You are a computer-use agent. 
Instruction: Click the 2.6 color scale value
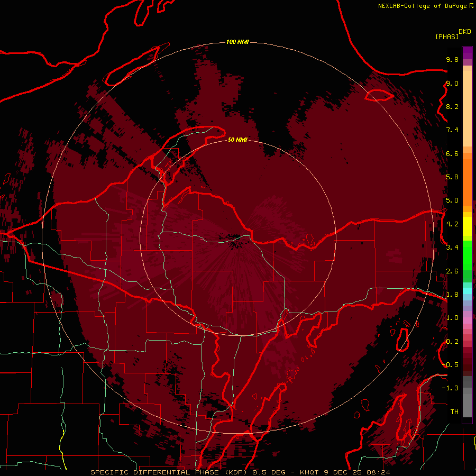(452, 271)
